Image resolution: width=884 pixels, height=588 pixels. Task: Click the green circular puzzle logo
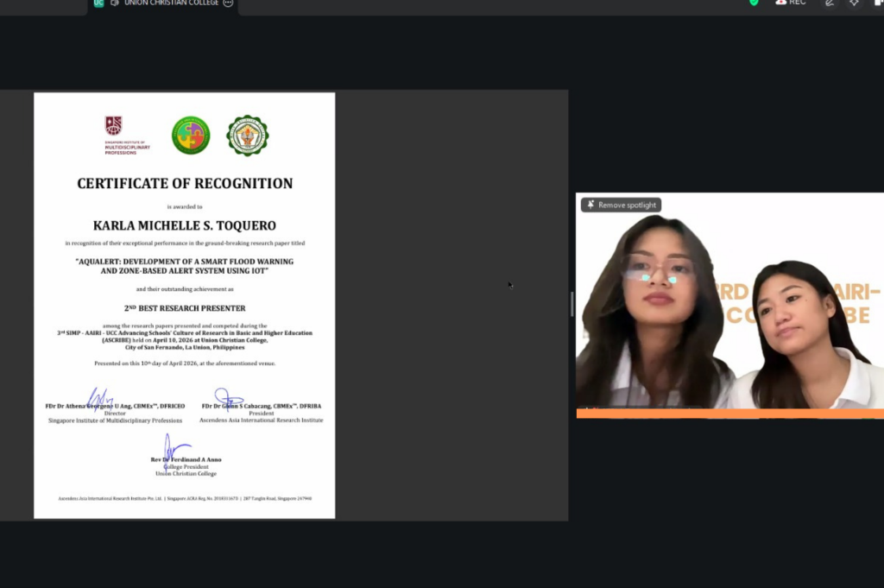pyautogui.click(x=191, y=136)
